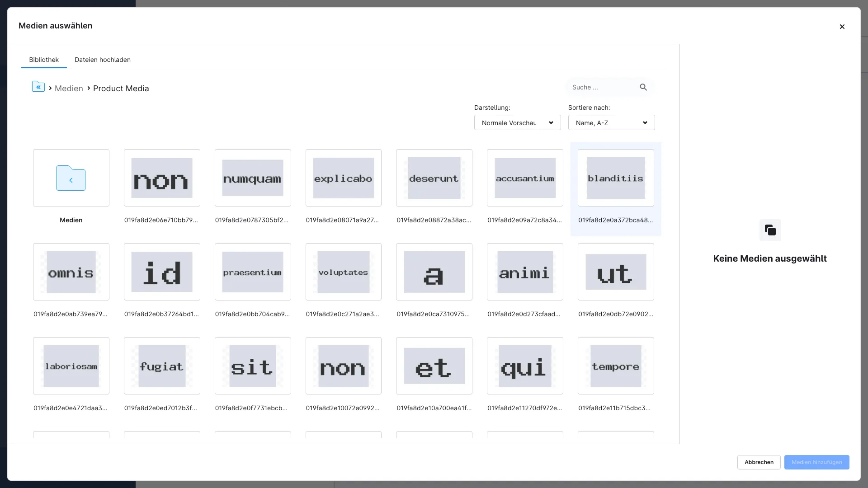Select the 'laboriosam' image thumbnail

coord(71,366)
